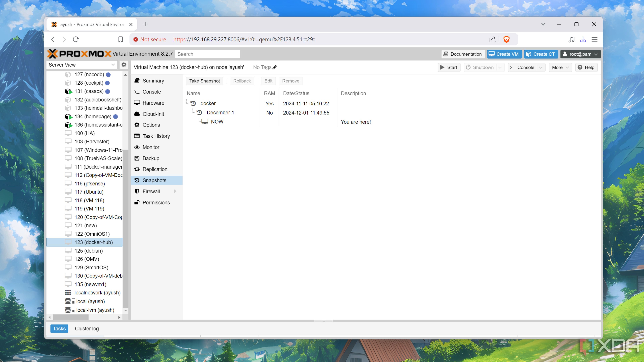Image resolution: width=644 pixels, height=362 pixels.
Task: Click the Proxmox logo
Action: 79,54
